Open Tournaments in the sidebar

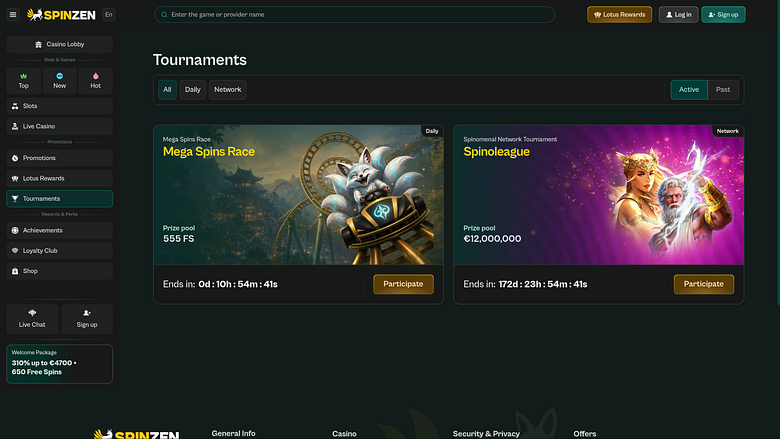60,199
